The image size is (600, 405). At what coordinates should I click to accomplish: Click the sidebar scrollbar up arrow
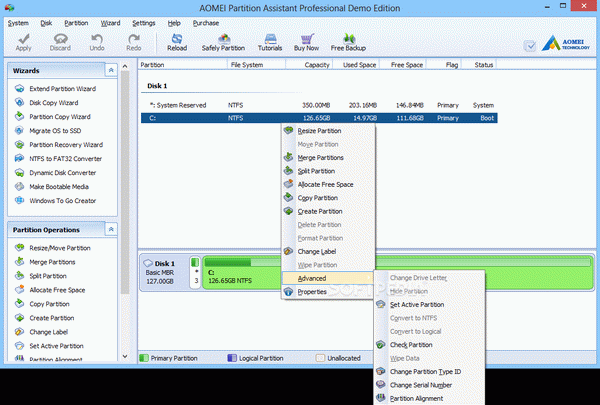[125, 67]
